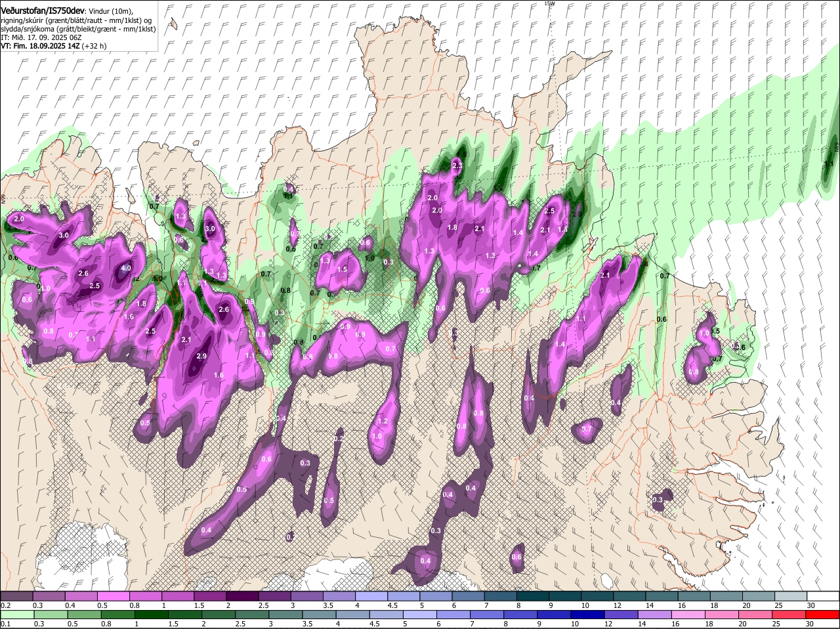
Task: Click the 'IT: Mið. 17. 09. 2025 06Z' line
Action: click(41, 37)
